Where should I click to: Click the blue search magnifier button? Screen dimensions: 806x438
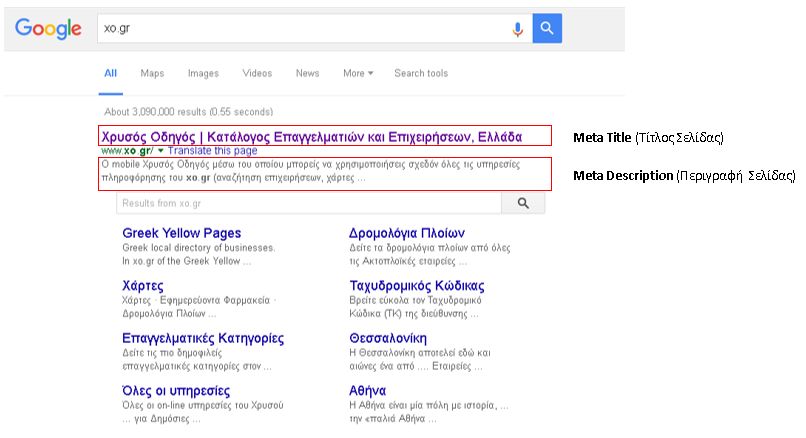click(x=547, y=28)
